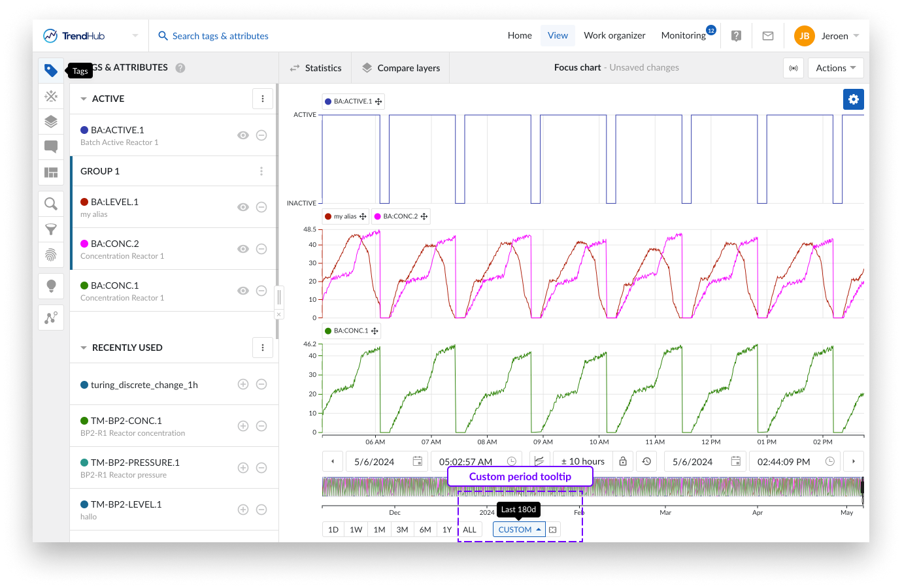The height and width of the screenshot is (588, 902).
Task: Open the Tags panel in sidebar
Action: (x=51, y=71)
